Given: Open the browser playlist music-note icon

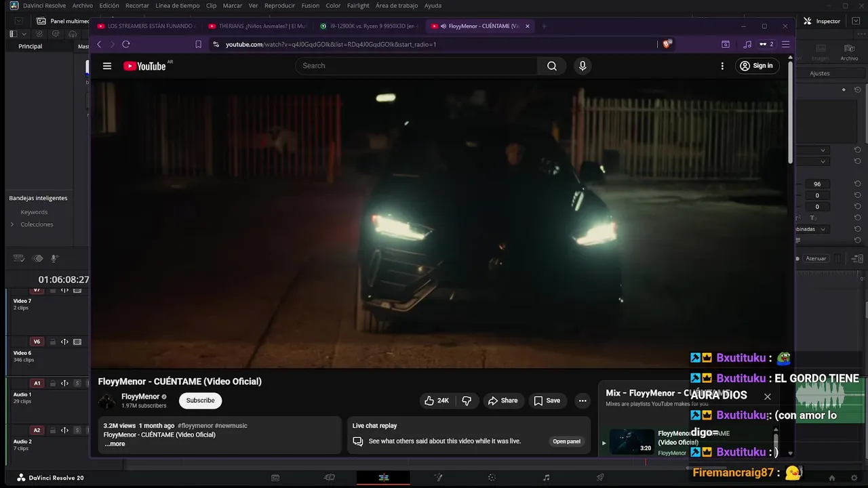Looking at the screenshot, I should [747, 44].
